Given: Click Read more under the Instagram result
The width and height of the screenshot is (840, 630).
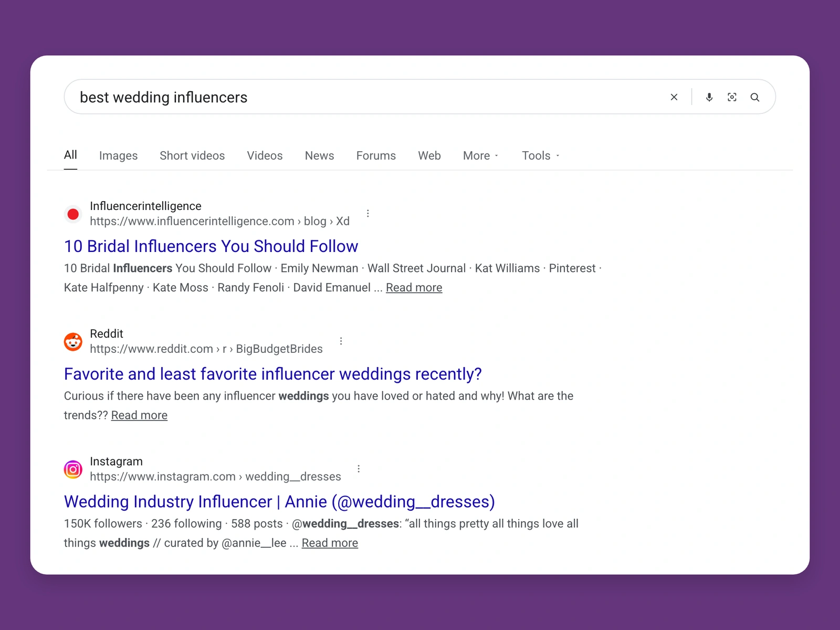Looking at the screenshot, I should (330, 543).
